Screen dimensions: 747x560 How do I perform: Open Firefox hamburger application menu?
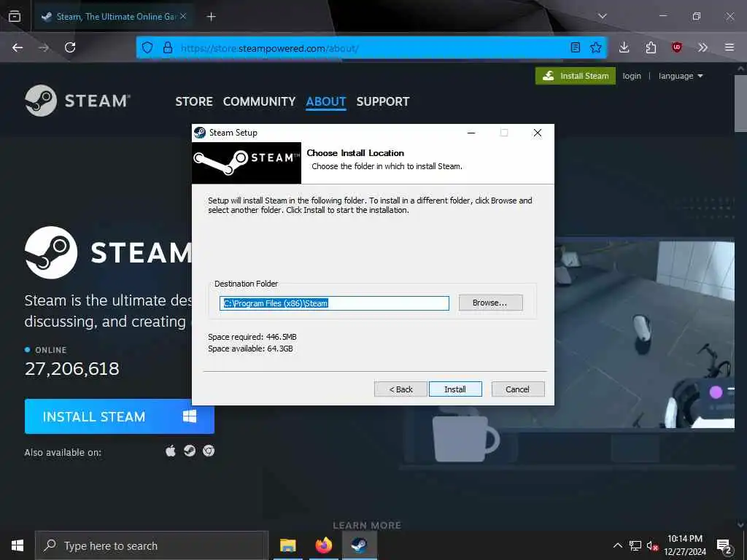click(x=729, y=47)
